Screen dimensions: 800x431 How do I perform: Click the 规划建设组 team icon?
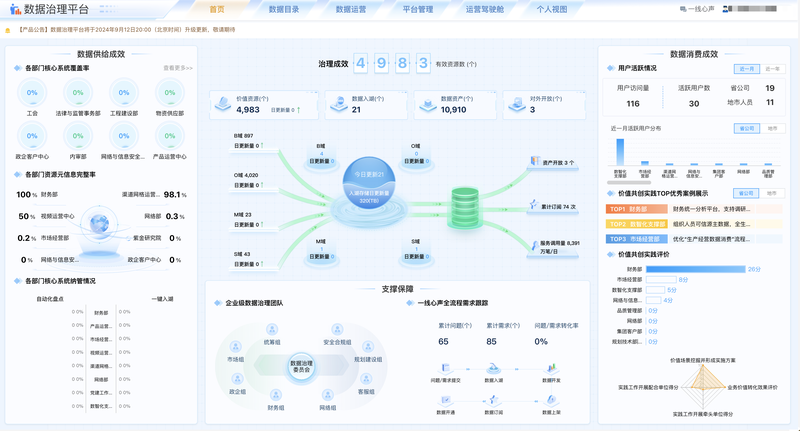click(367, 347)
